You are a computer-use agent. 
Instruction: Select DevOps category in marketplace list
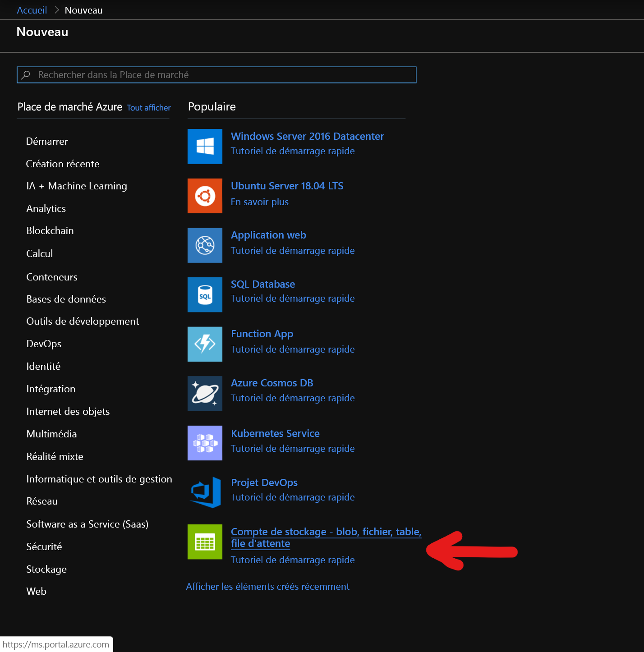click(x=44, y=344)
